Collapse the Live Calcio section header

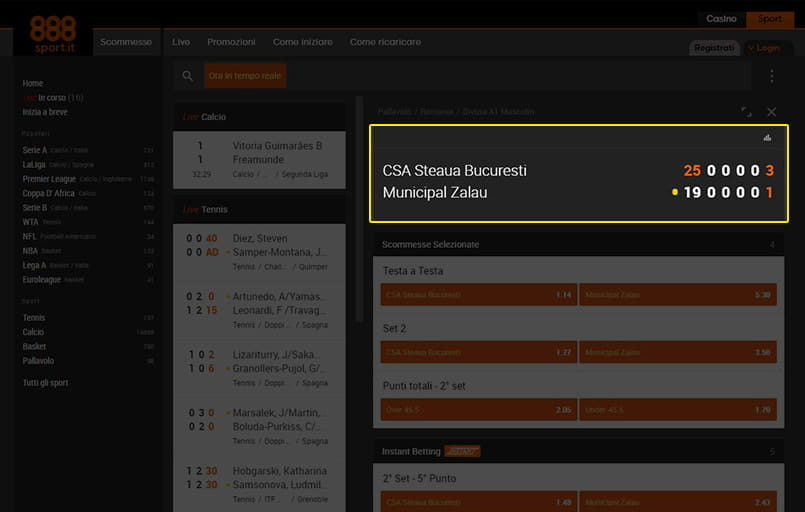[259, 117]
